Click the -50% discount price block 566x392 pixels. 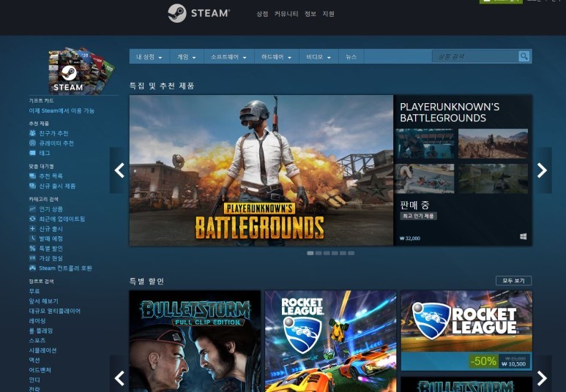click(500, 361)
